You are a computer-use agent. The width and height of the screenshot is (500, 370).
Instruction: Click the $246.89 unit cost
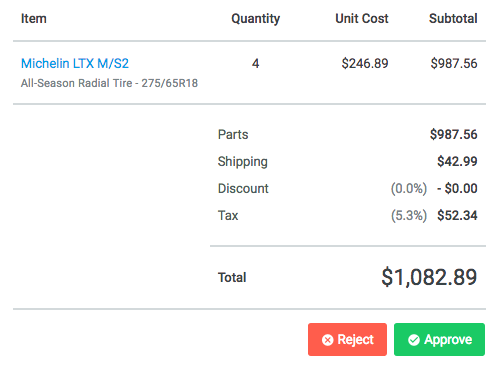pyautogui.click(x=365, y=63)
